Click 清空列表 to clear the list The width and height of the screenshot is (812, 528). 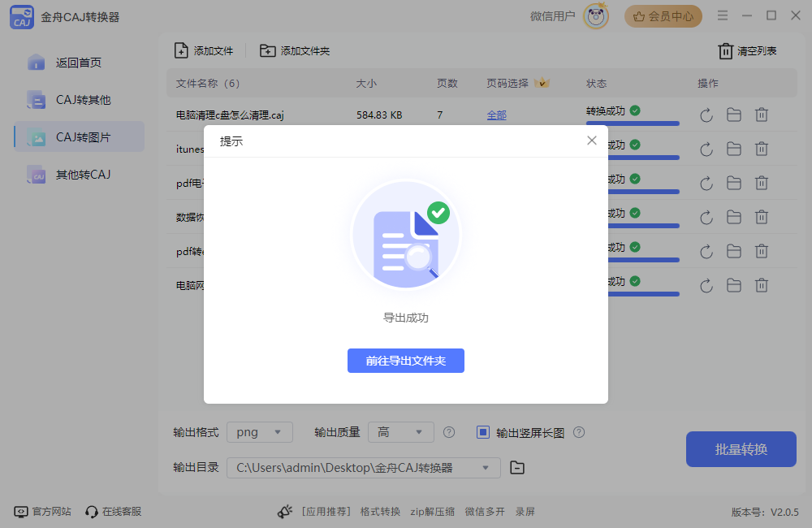(x=747, y=51)
